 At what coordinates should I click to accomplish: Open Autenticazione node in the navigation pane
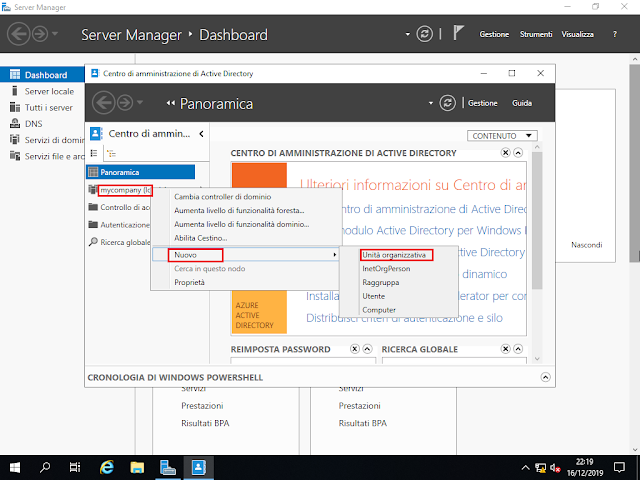[x=119, y=225]
